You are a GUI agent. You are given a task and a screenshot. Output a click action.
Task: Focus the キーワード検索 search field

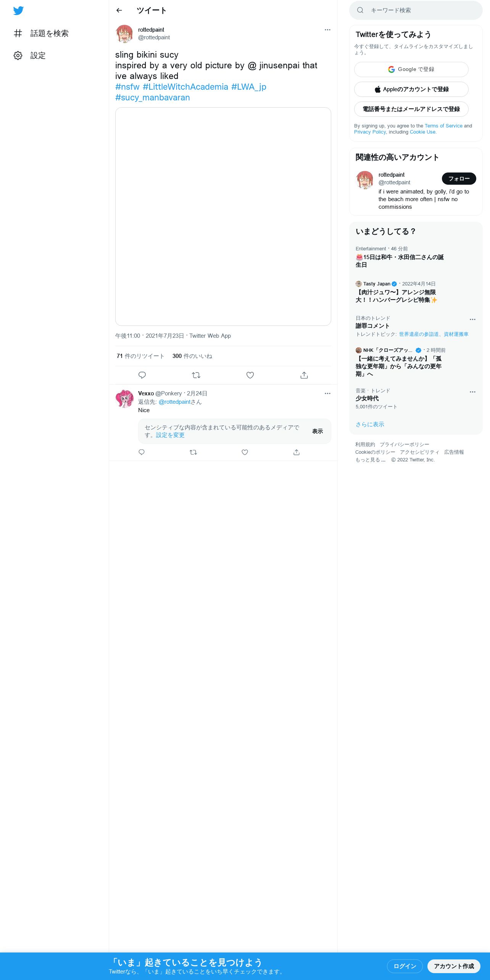pyautogui.click(x=416, y=10)
